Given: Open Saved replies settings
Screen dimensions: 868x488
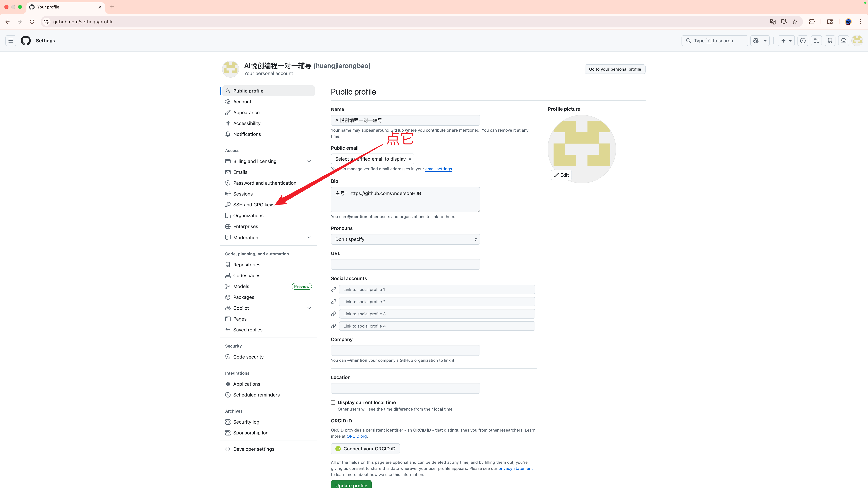Looking at the screenshot, I should 269,330.
